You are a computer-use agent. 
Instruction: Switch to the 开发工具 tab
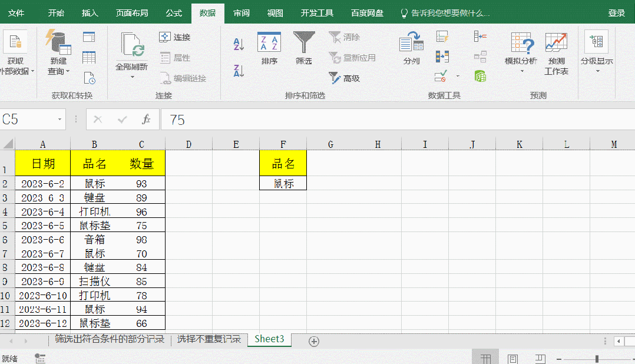(x=317, y=13)
